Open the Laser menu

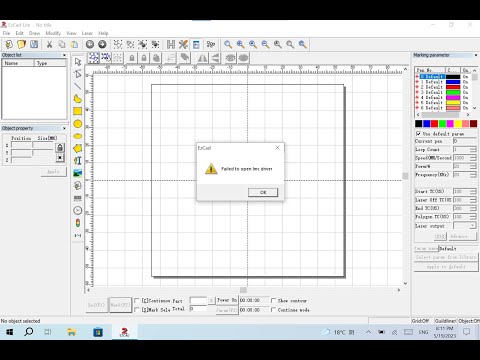(x=87, y=33)
